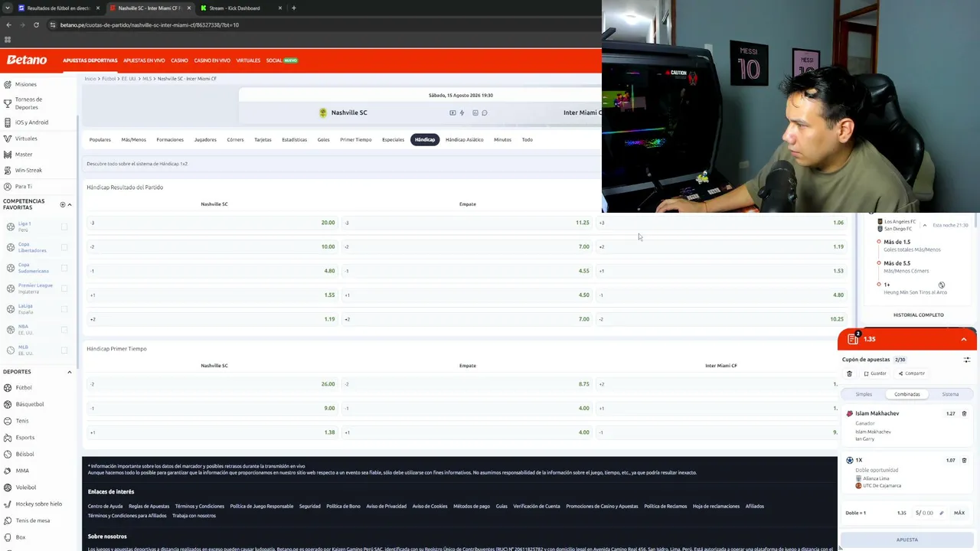Select the MMA glove icon

click(x=8, y=471)
